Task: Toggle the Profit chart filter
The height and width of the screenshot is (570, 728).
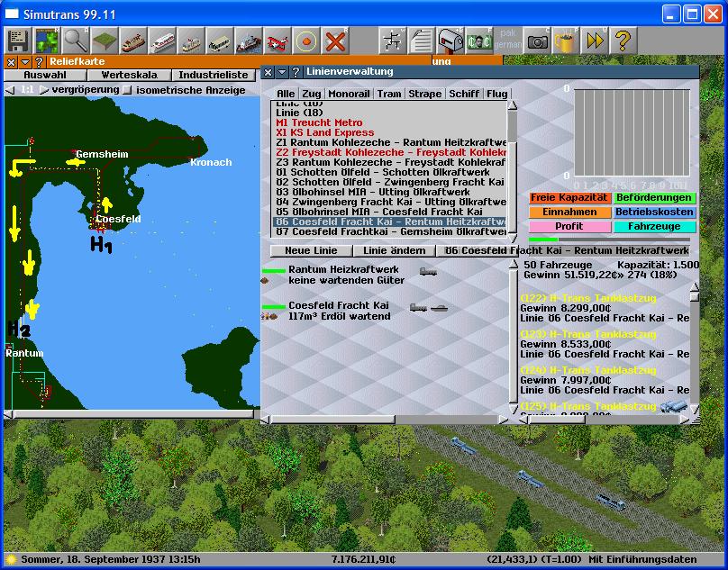Action: [570, 227]
